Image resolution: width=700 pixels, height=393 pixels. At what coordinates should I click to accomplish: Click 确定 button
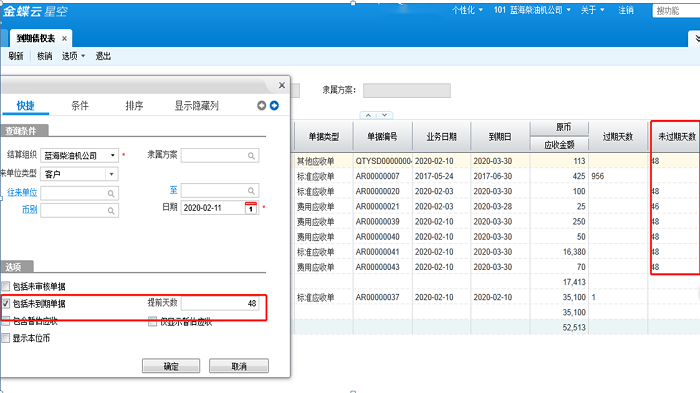171,366
